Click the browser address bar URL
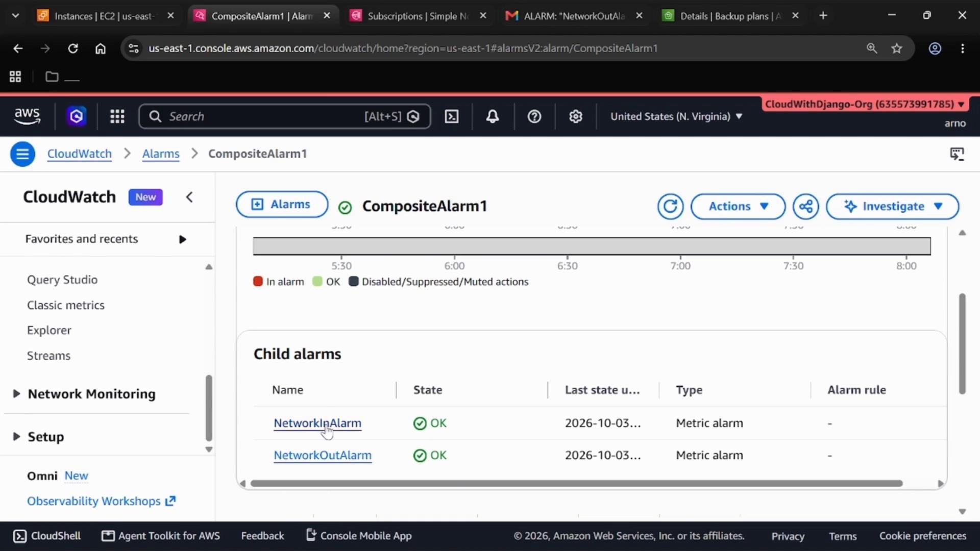 403,48
